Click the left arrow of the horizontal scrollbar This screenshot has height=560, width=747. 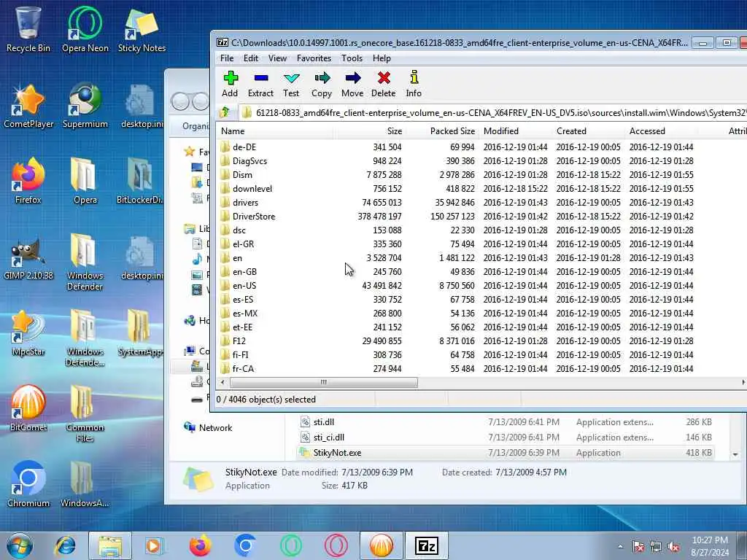pos(222,382)
